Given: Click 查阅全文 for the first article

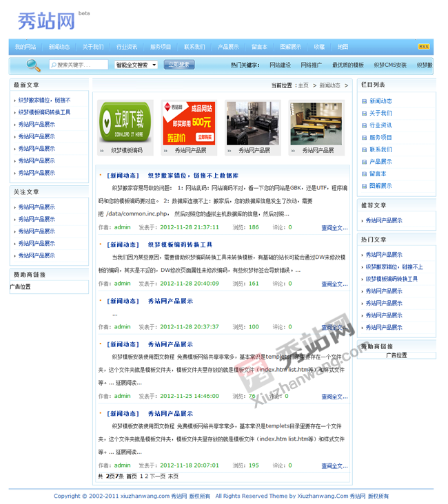Looking at the screenshot, I should click(334, 227).
